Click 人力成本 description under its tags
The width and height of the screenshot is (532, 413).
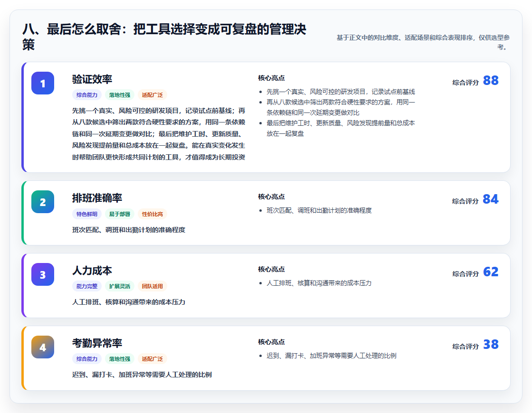(129, 302)
